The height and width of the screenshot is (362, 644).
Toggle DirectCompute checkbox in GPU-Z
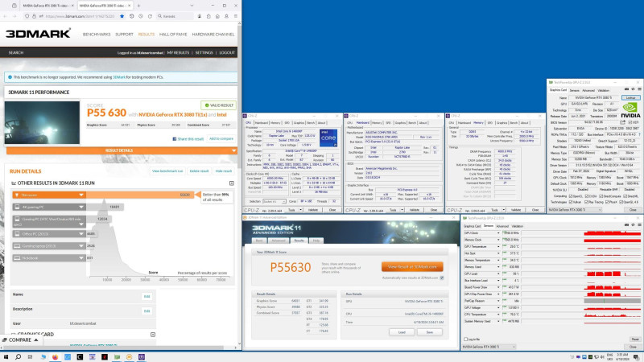599,196
